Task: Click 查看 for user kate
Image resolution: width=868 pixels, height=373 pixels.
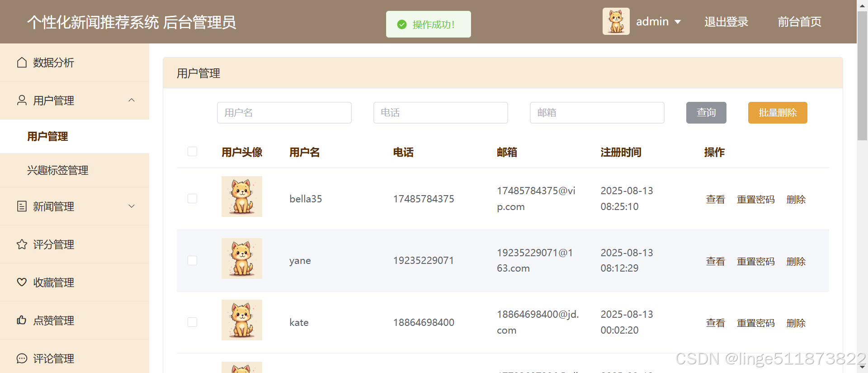Action: [x=715, y=323]
